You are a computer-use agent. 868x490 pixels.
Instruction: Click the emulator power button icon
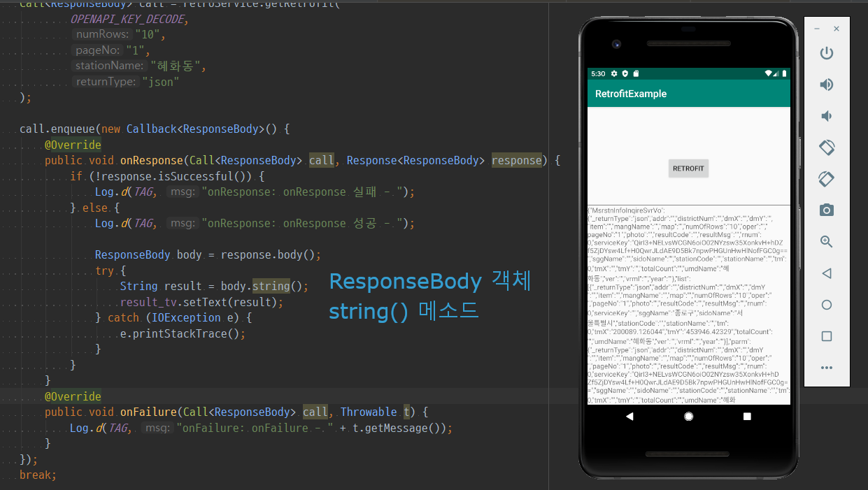(x=827, y=53)
